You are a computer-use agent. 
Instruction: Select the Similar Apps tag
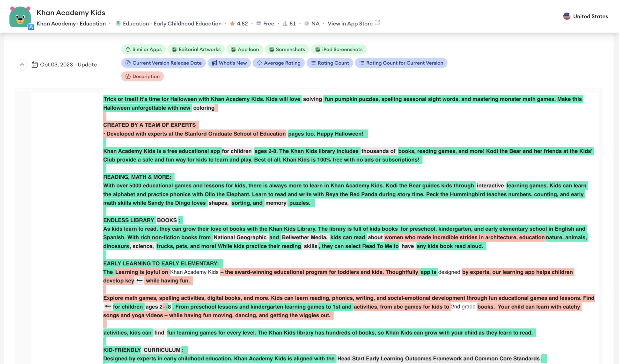(143, 49)
